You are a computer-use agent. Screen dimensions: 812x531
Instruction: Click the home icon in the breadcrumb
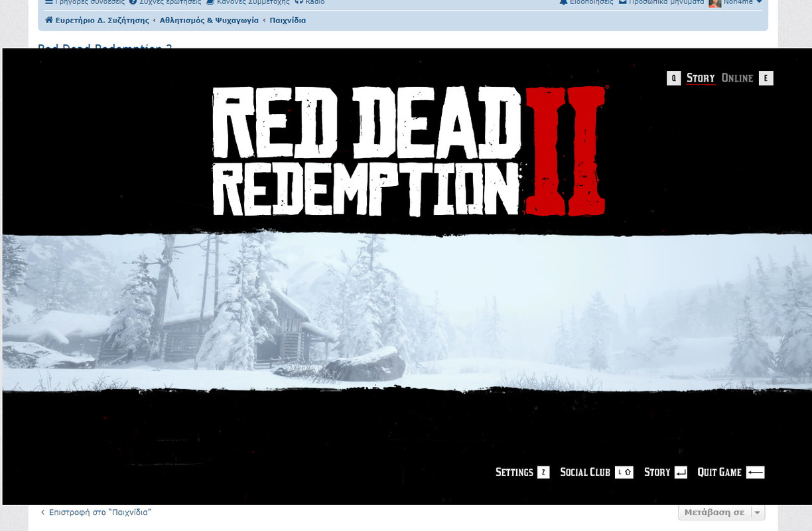(48, 21)
